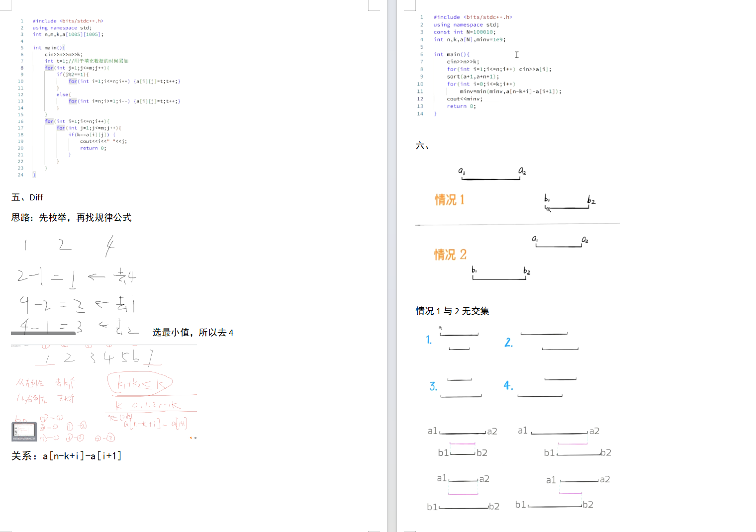Click the red circled k1+k2<=K handwriting
Image resolution: width=756 pixels, height=532 pixels.
tap(140, 383)
